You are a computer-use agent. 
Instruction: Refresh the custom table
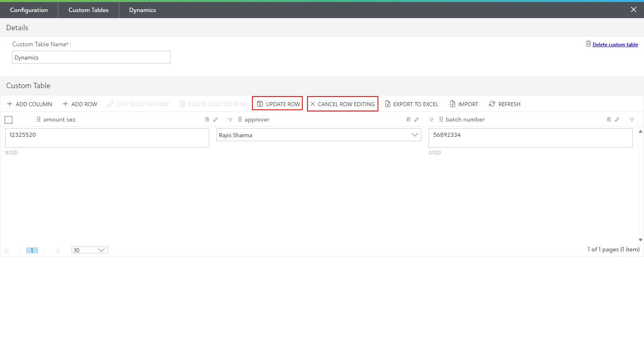[504, 104]
